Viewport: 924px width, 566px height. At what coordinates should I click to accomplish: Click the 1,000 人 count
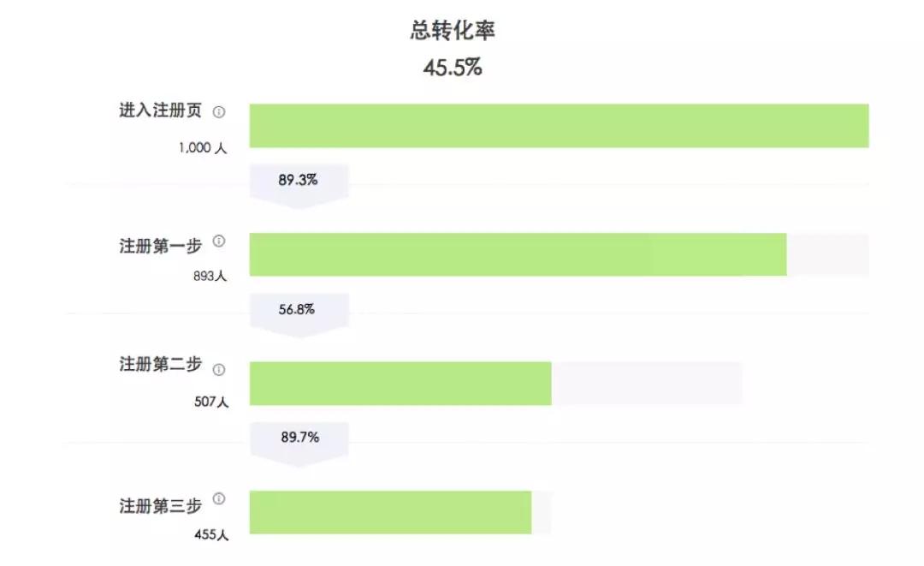(x=203, y=147)
